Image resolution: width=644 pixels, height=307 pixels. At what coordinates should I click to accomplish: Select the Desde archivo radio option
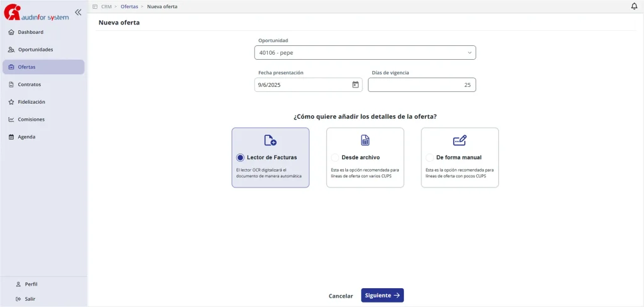coord(335,158)
